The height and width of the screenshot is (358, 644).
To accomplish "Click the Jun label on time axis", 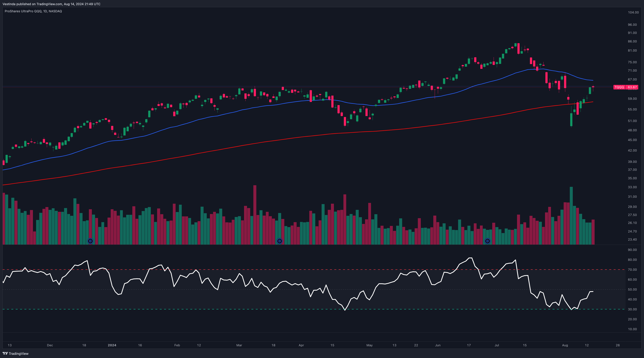I will click(x=438, y=345).
